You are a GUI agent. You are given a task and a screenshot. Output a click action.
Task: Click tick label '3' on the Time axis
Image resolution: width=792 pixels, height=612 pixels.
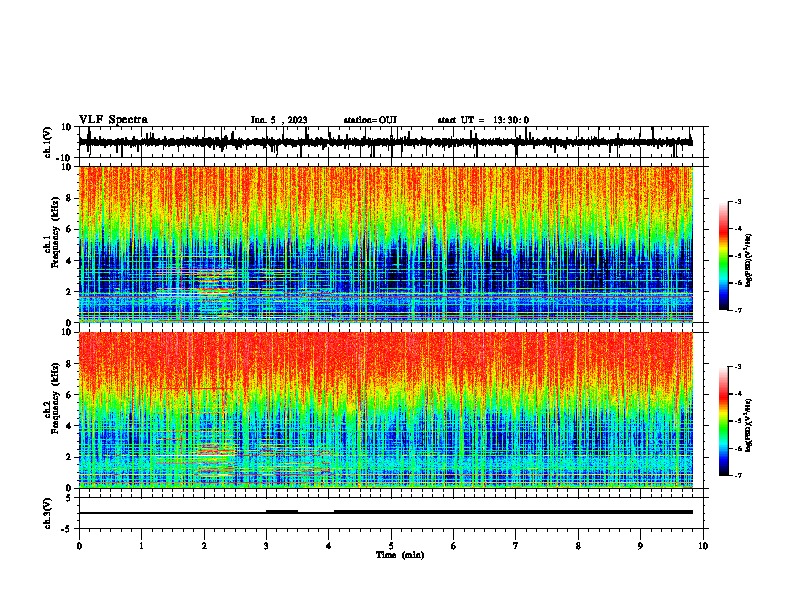(x=266, y=546)
